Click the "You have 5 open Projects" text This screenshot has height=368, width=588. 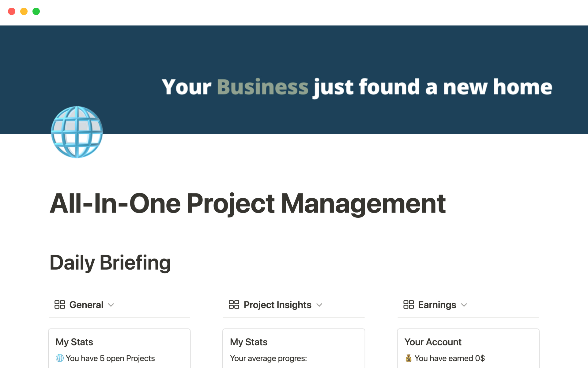coord(110,358)
